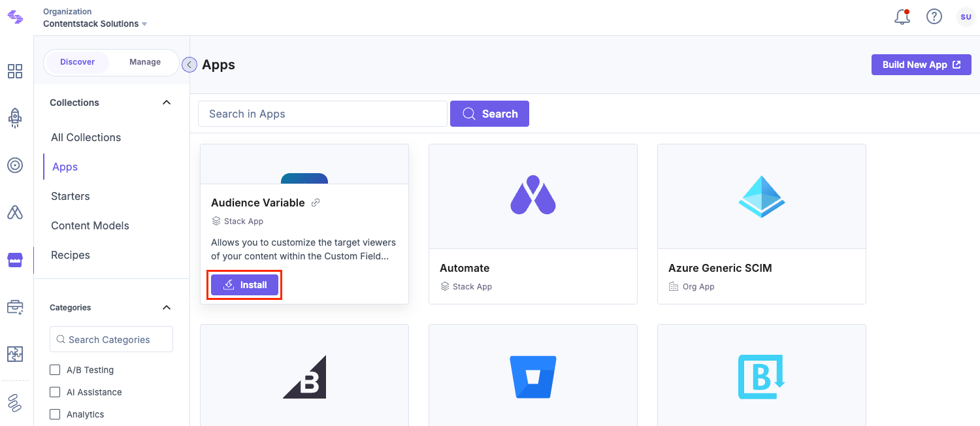Click the Brandfolder app logo
This screenshot has height=426, width=980.
pyautogui.click(x=762, y=377)
